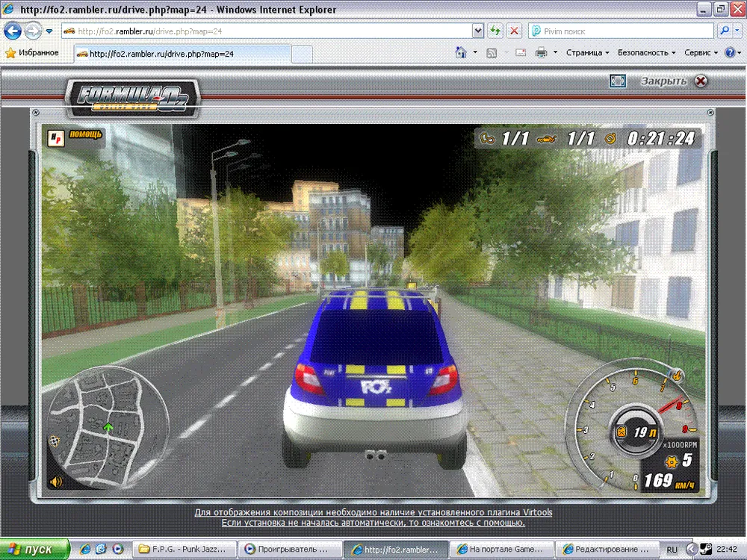The image size is (747, 560).
Task: Open the Помощь help icon in game
Action: pos(75,137)
